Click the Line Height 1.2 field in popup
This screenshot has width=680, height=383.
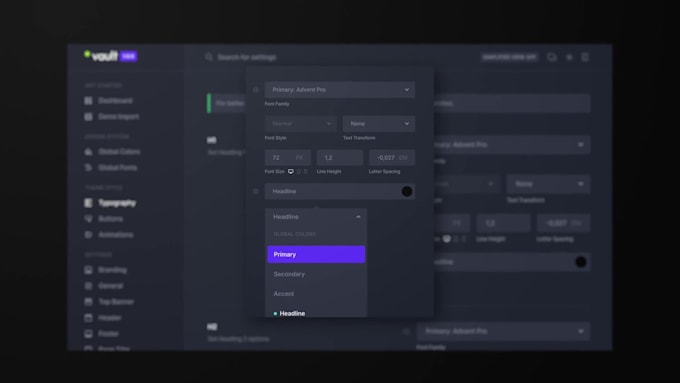click(340, 157)
